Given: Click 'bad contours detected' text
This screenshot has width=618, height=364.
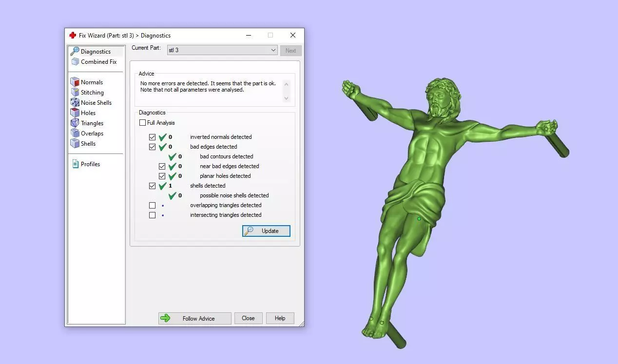Looking at the screenshot, I should click(226, 156).
